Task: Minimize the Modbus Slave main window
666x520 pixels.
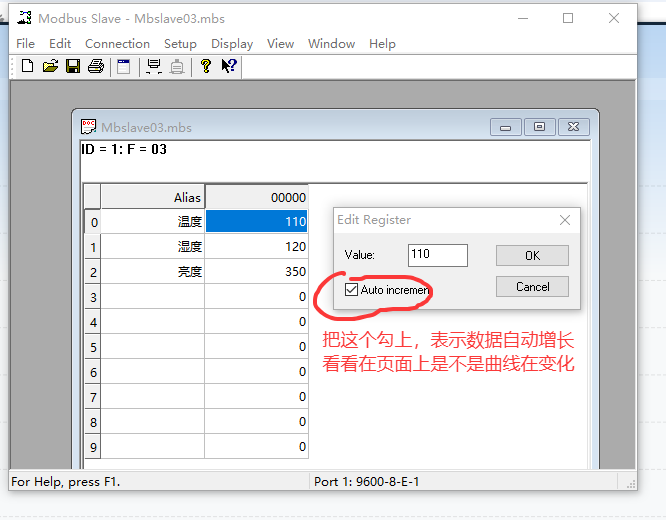Action: [x=523, y=18]
